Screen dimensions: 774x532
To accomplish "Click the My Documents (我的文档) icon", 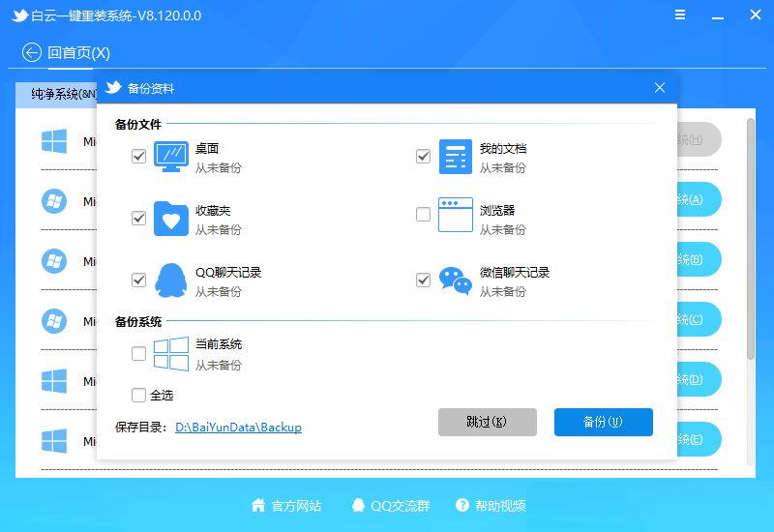I will coord(456,157).
